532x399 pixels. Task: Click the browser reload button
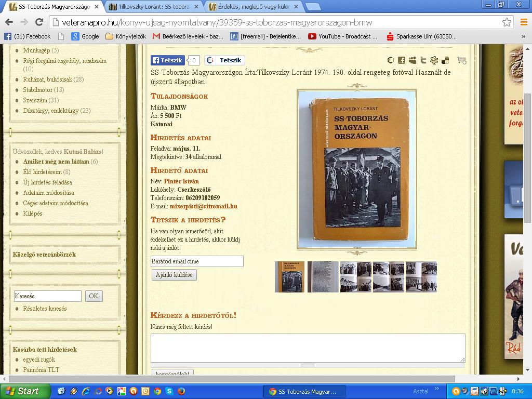[39, 22]
